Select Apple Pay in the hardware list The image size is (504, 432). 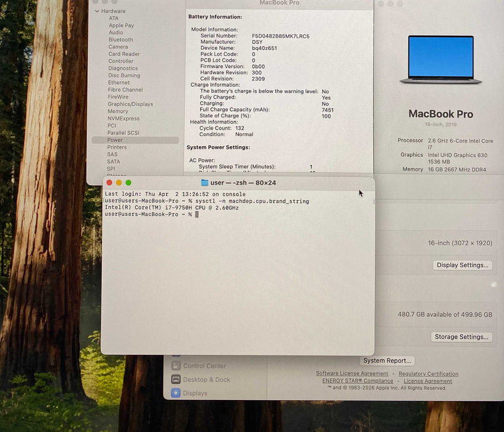click(121, 25)
